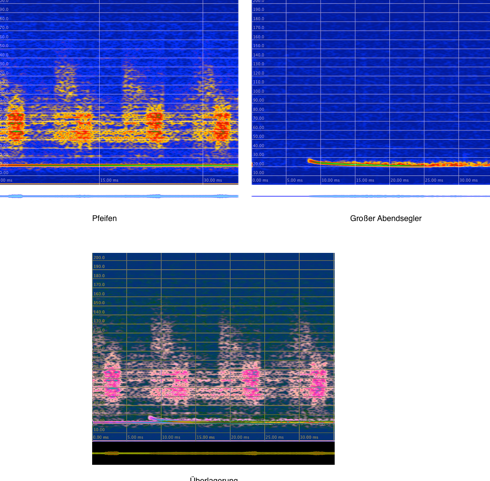
Task: Click "5.00 ms" label in Überlagerung spectrogram
Action: (136, 437)
